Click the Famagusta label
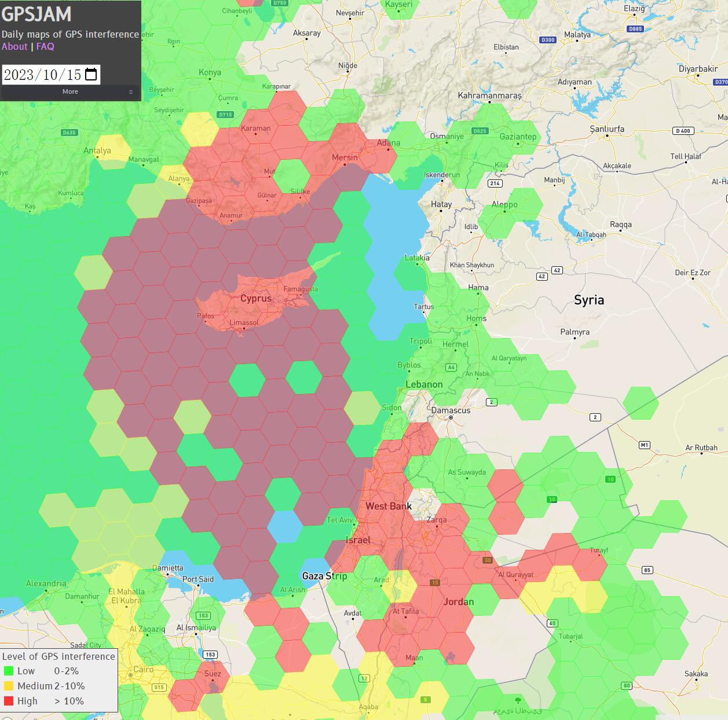 [x=301, y=289]
